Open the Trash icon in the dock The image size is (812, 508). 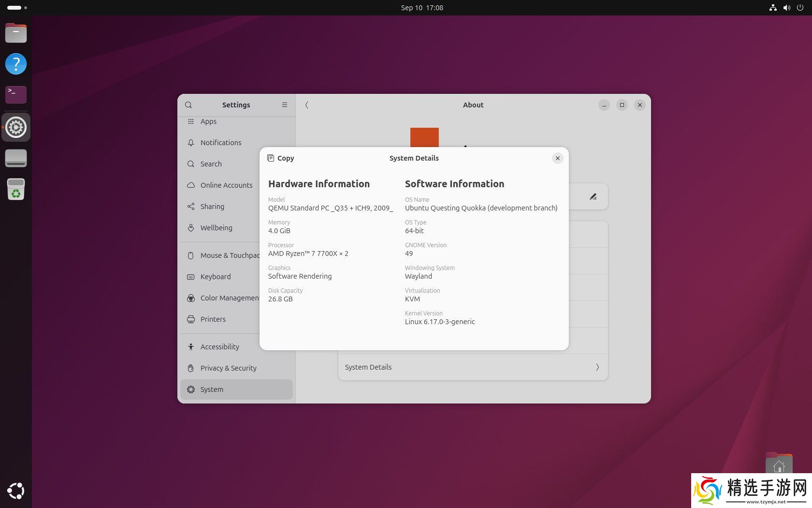pos(16,189)
